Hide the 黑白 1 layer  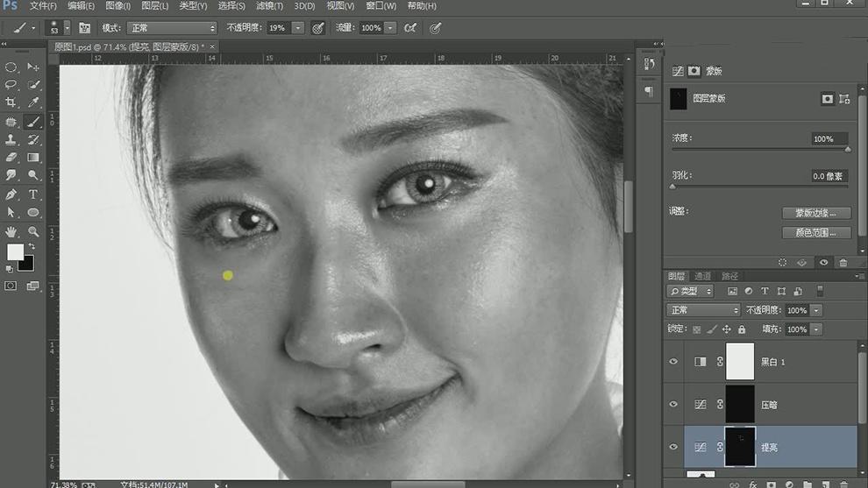pyautogui.click(x=673, y=362)
